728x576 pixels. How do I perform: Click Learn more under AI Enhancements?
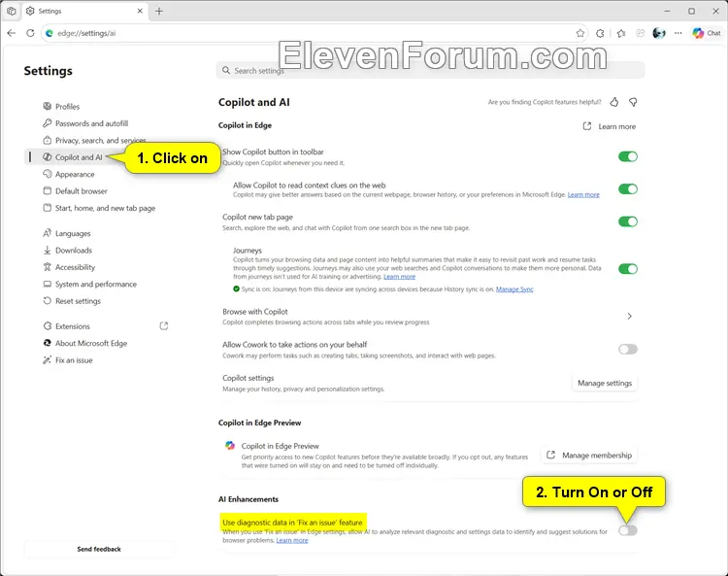coord(292,540)
